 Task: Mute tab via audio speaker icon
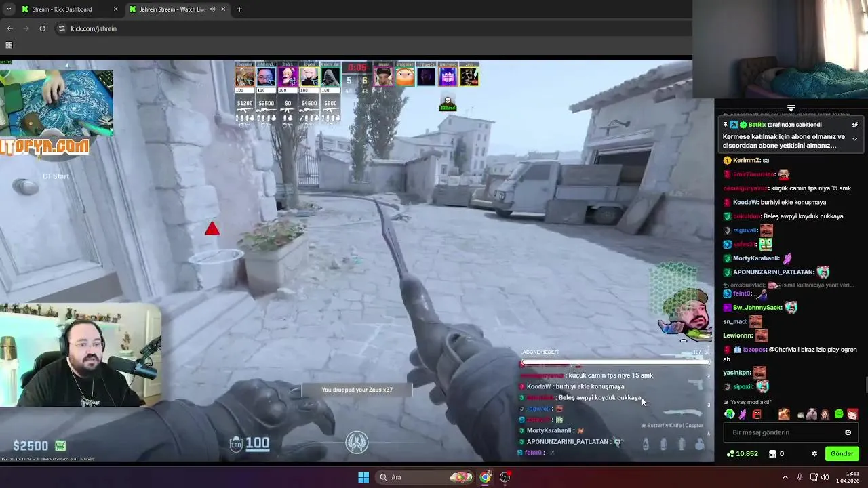[x=212, y=9]
